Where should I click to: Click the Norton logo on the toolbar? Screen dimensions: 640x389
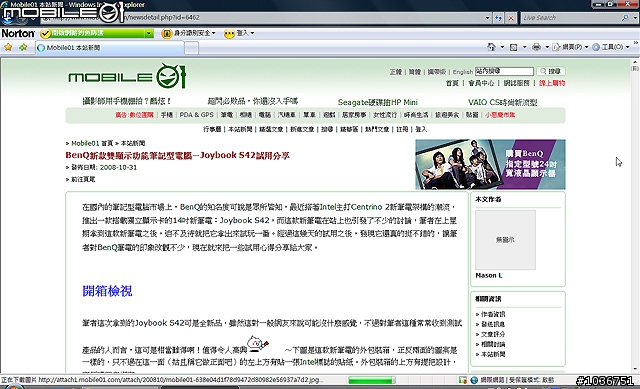[x=18, y=33]
